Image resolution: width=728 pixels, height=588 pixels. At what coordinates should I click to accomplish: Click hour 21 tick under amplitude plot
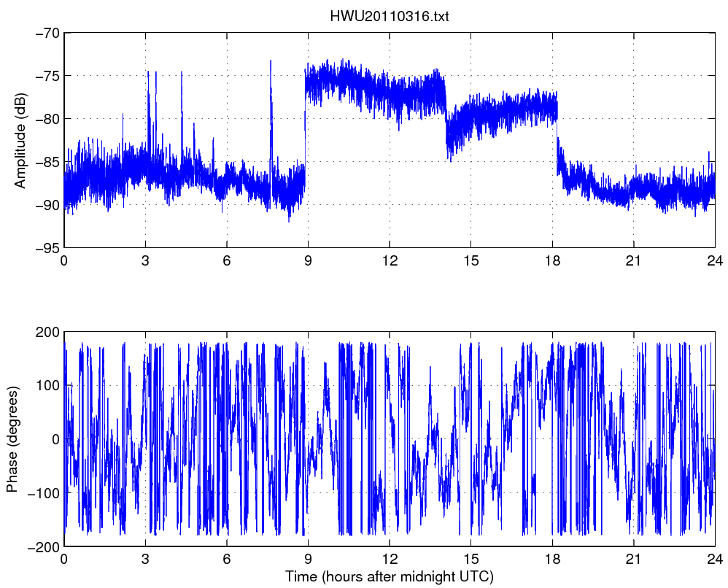pos(634,260)
